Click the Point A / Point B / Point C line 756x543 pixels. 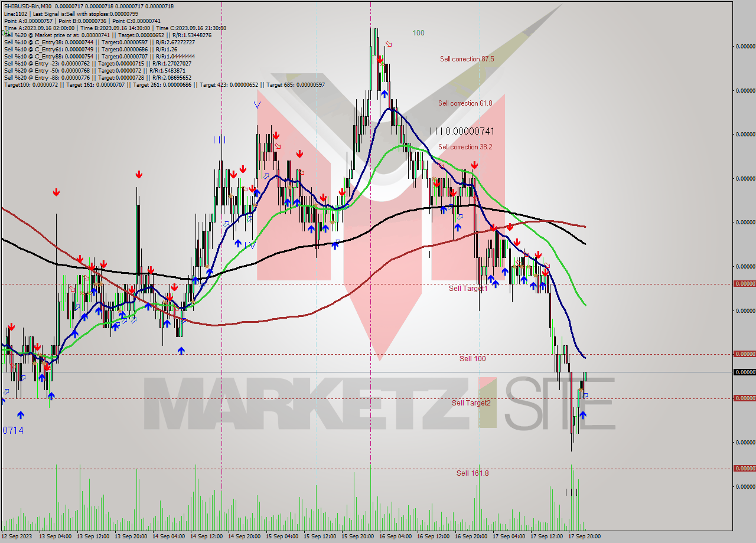click(x=83, y=21)
